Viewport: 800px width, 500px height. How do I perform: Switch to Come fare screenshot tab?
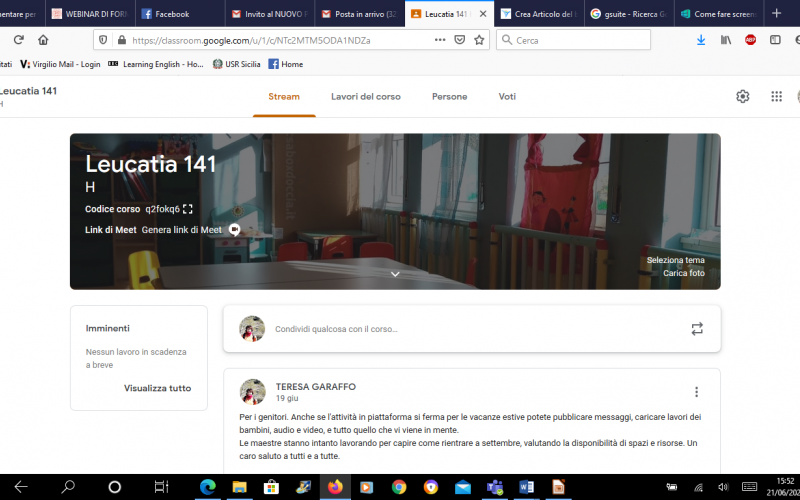tap(719, 14)
